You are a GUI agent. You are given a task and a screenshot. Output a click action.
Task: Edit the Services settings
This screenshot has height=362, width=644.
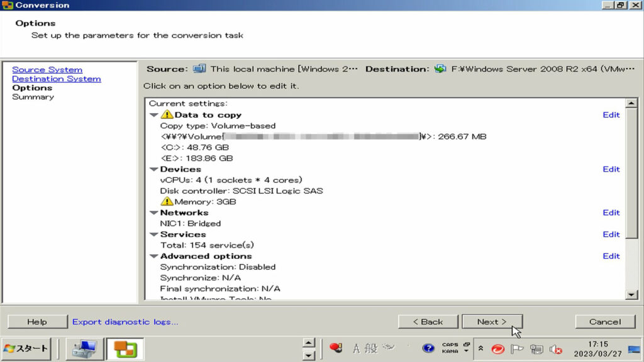tap(611, 234)
